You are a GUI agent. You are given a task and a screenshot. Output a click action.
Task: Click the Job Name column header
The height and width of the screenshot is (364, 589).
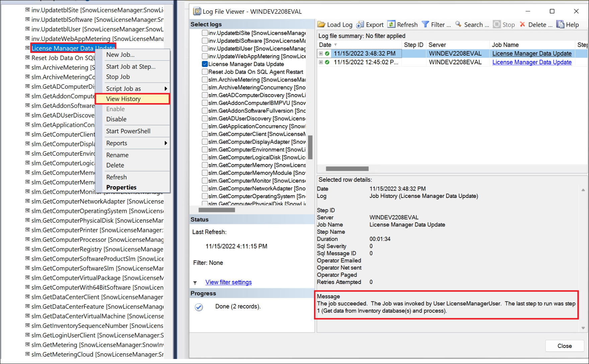(532, 45)
